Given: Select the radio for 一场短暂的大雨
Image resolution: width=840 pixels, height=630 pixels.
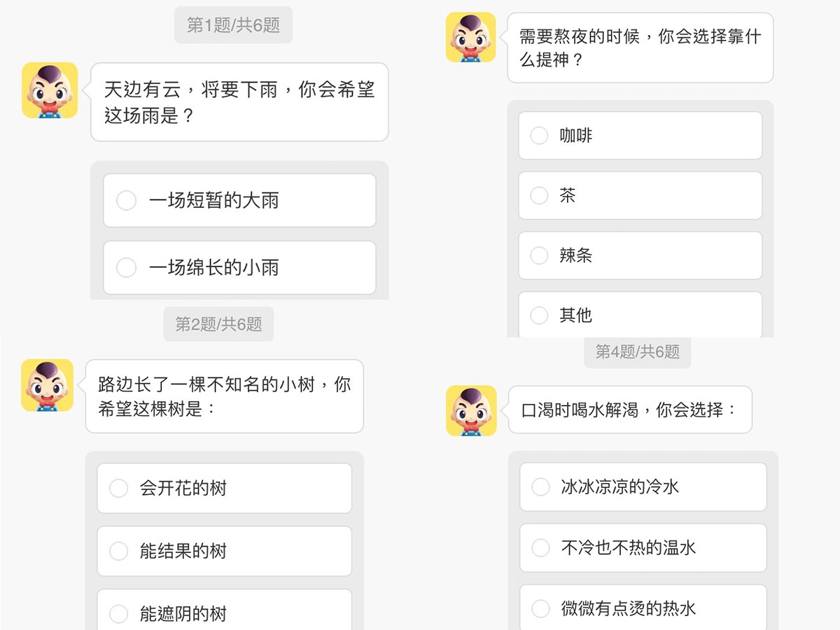Looking at the screenshot, I should [x=126, y=201].
